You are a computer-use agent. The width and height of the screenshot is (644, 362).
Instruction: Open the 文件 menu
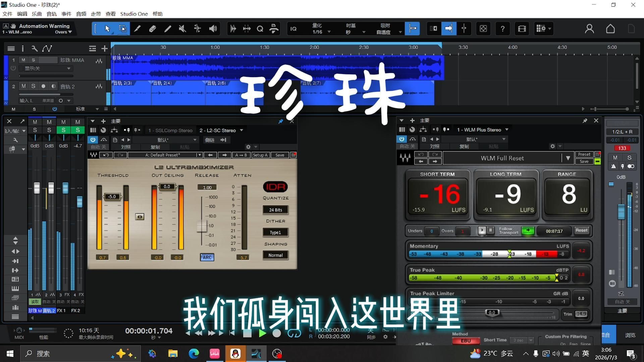coord(7,14)
